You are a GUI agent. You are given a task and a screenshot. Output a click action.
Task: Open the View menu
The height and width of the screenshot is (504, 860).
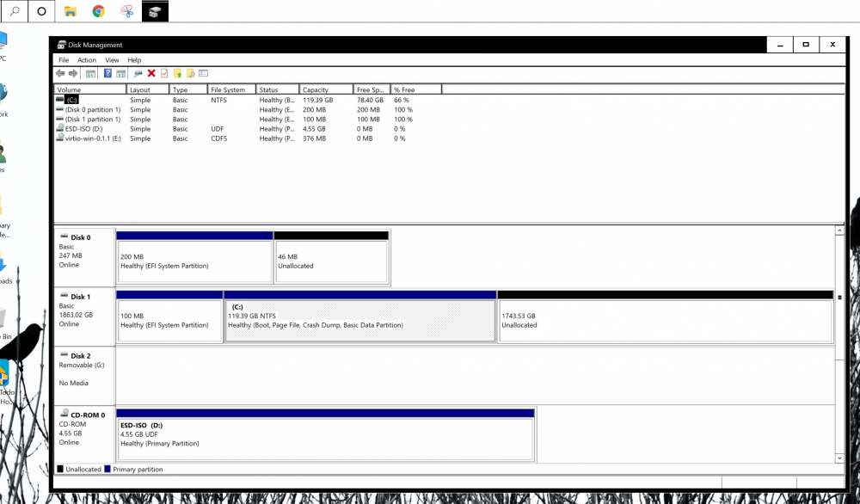point(112,60)
